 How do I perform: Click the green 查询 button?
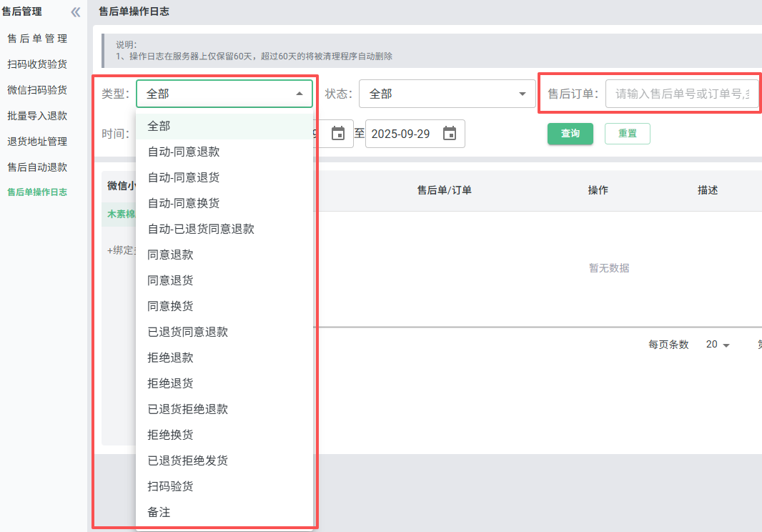point(570,134)
